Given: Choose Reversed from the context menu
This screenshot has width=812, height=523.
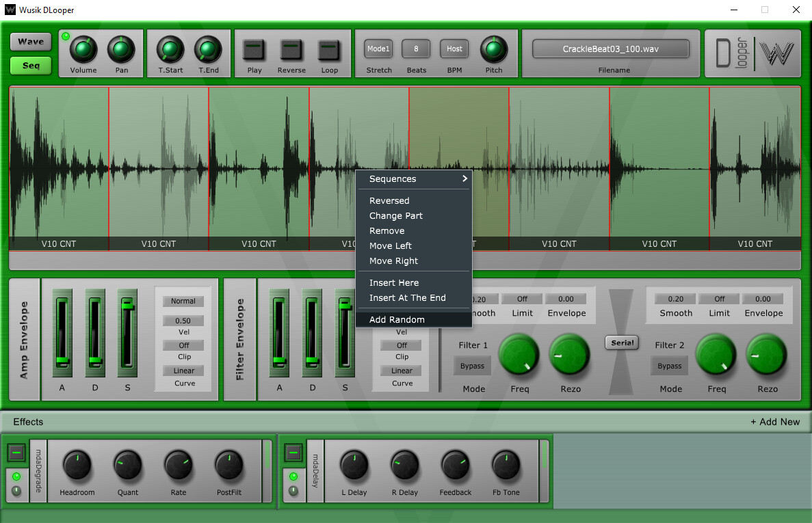Looking at the screenshot, I should [414, 201].
